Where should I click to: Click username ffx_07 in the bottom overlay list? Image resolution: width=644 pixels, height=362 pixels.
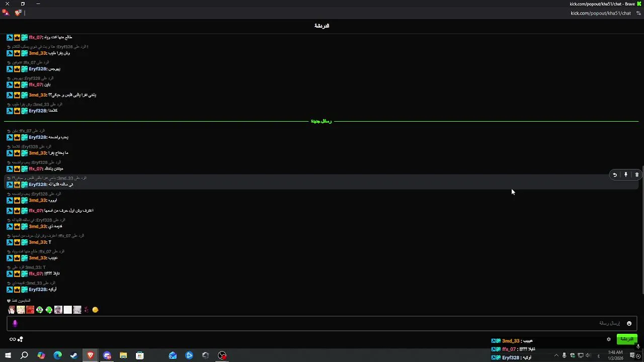509,349
